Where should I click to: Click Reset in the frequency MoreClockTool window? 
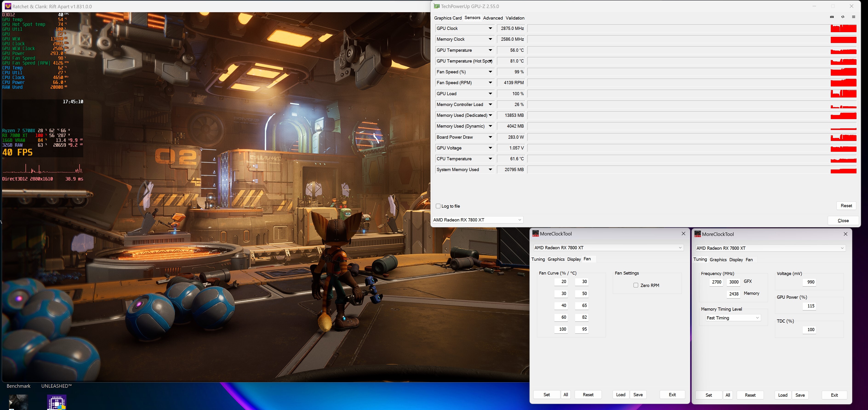tap(750, 395)
